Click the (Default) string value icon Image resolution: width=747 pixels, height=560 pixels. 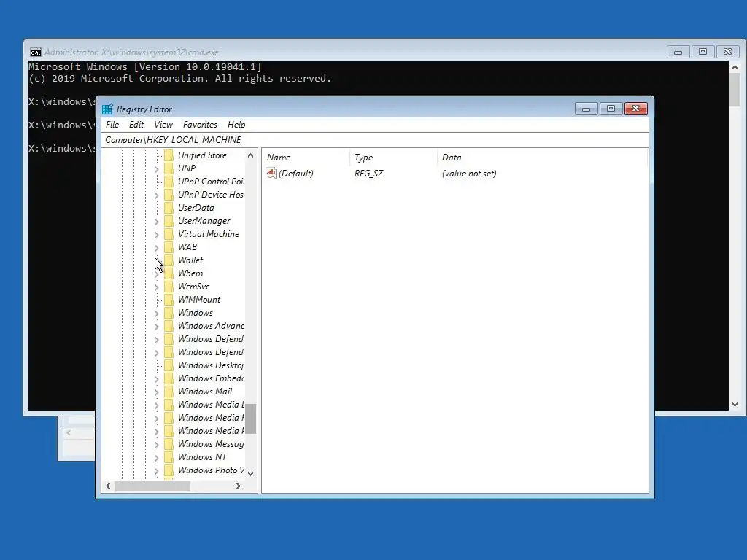coord(271,173)
